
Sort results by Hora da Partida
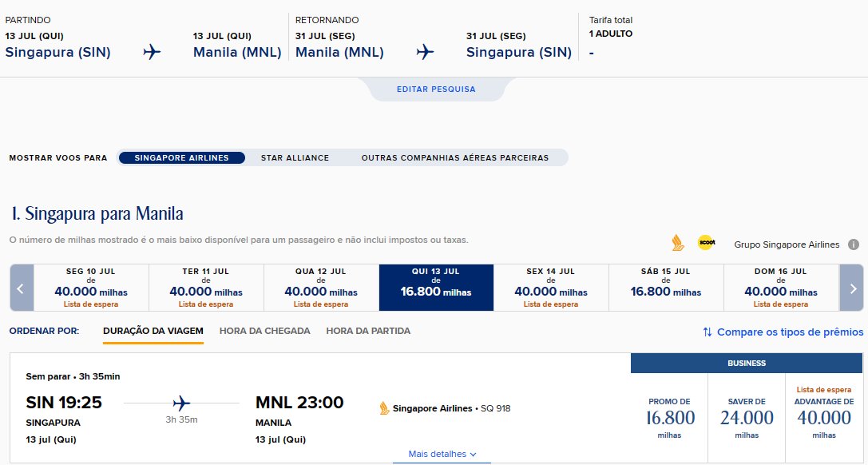(368, 331)
